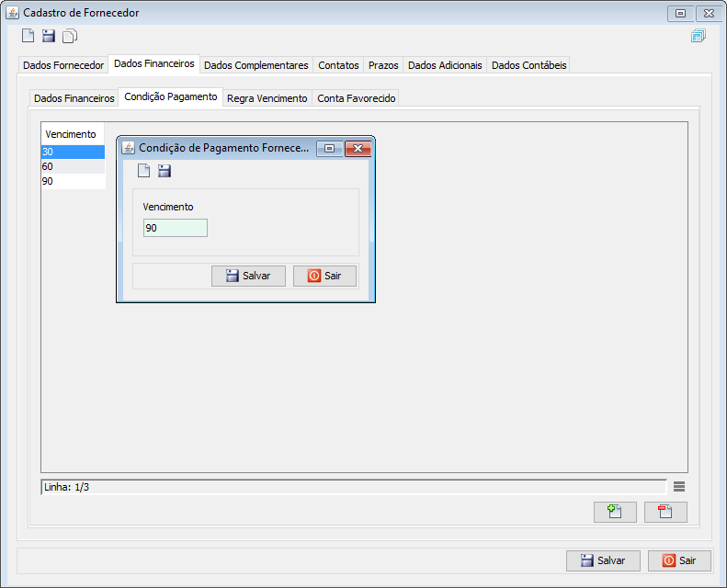Select the Regra Vencimento sub-tab

point(267,97)
